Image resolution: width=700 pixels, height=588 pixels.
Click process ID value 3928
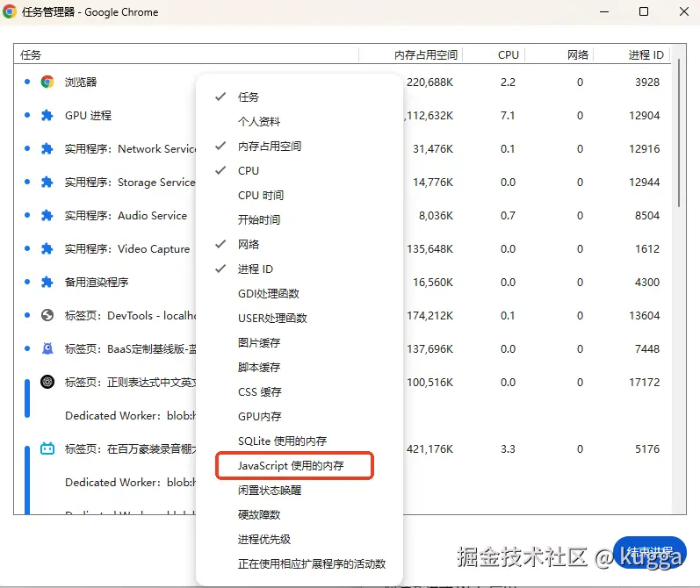coord(647,82)
